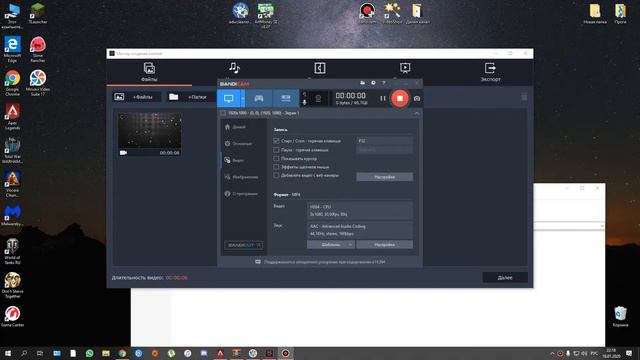Open the Windows Start menu
Screen dimensions: 640x360
click(8, 353)
